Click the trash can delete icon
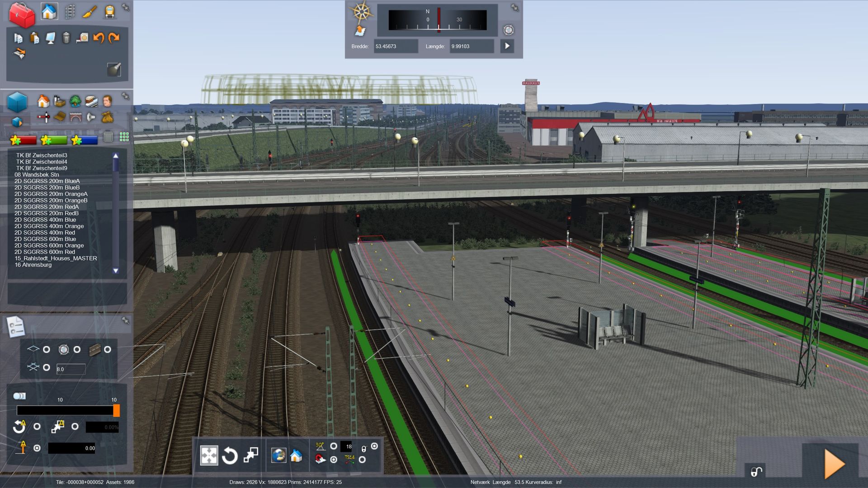The image size is (868, 488). [66, 38]
